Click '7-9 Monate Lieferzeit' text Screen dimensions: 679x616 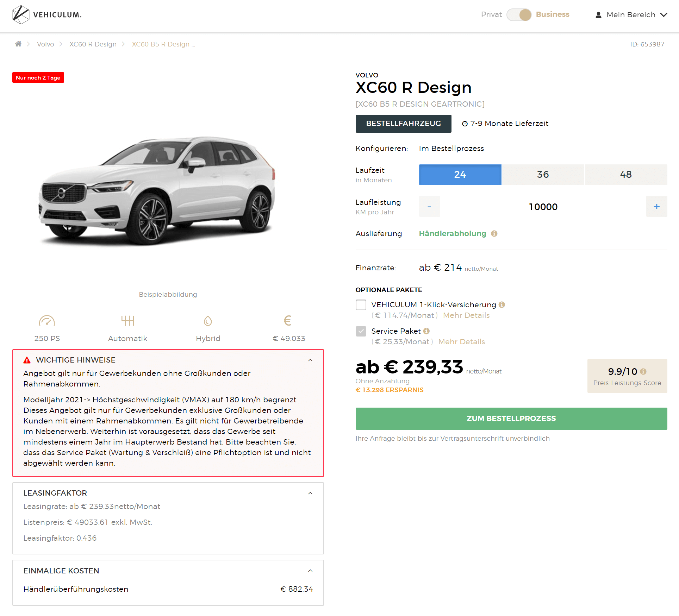click(x=509, y=124)
